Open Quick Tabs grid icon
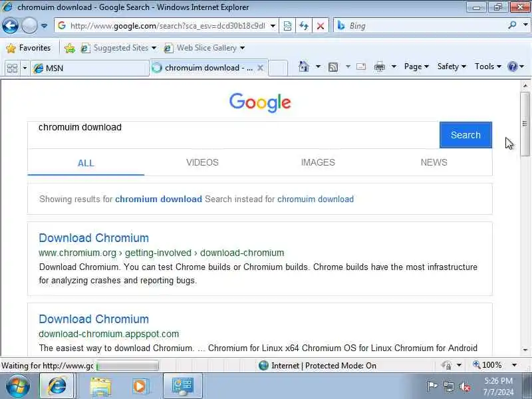 tap(12, 68)
